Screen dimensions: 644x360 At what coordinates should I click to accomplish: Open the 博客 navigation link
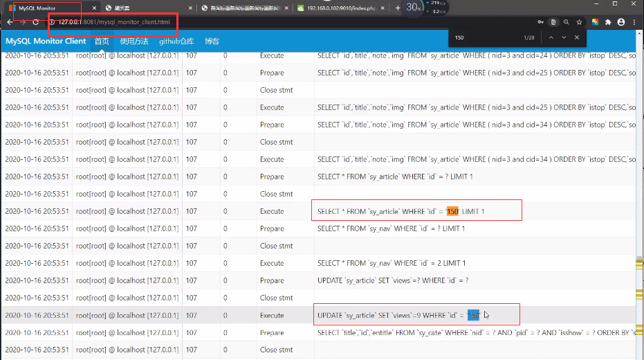tap(212, 42)
